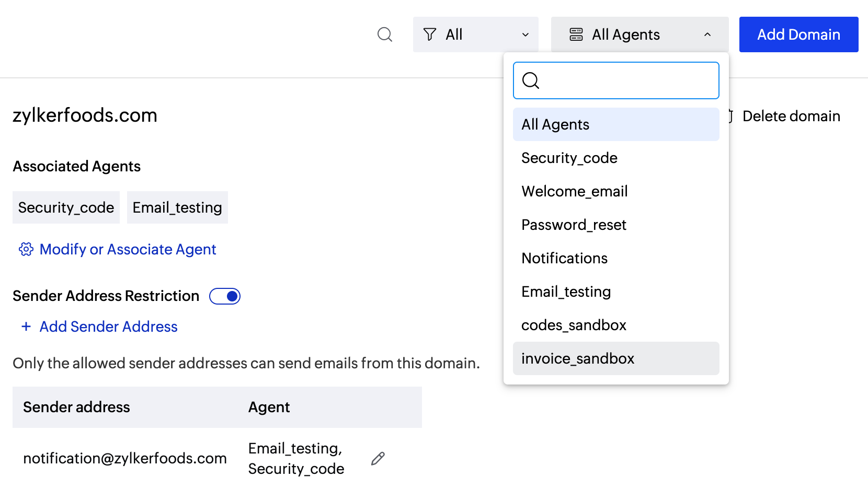This screenshot has height=489, width=868.
Task: Click the funnel filter icon
Action: [x=430, y=34]
